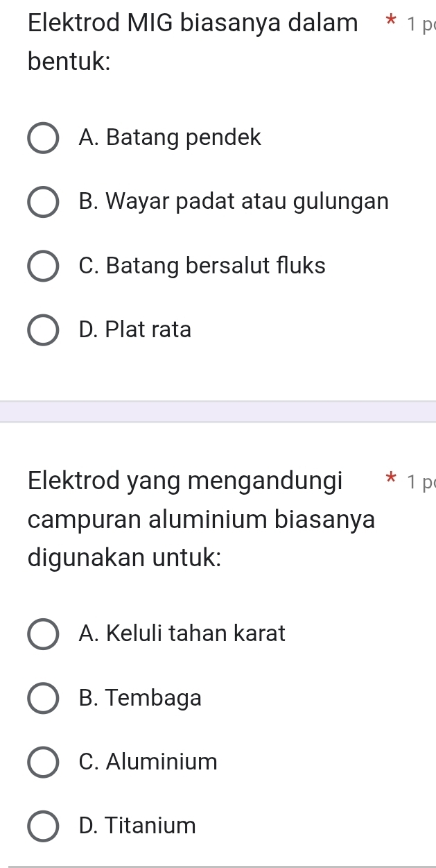This screenshot has height=868, width=436.
Task: Select the D. Titanium radio circle
Action: click(42, 826)
